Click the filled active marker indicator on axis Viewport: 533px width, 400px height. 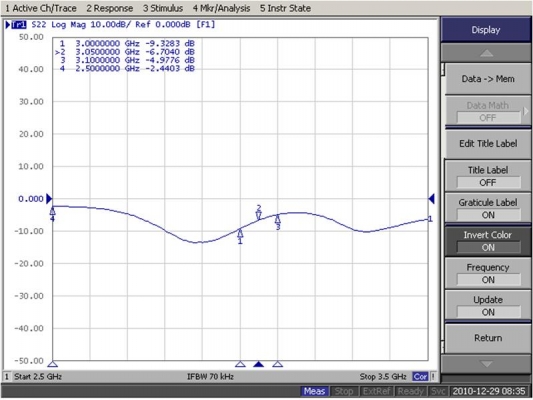point(259,364)
